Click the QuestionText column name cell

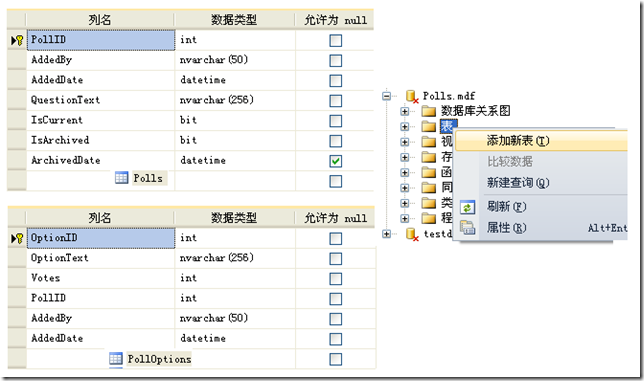click(101, 100)
